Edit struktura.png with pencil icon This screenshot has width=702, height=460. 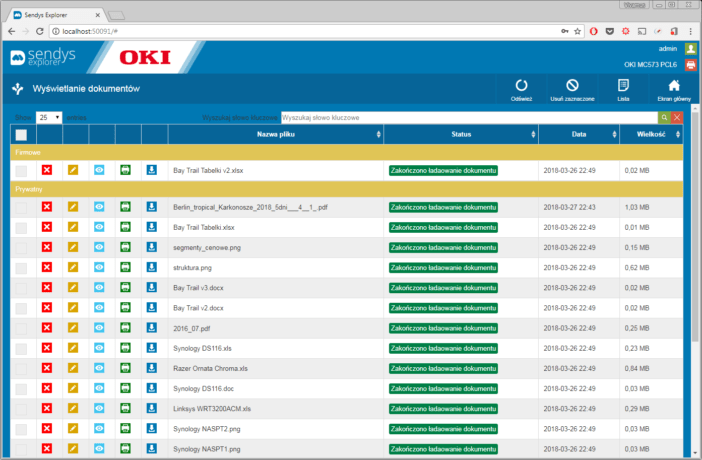point(73,267)
